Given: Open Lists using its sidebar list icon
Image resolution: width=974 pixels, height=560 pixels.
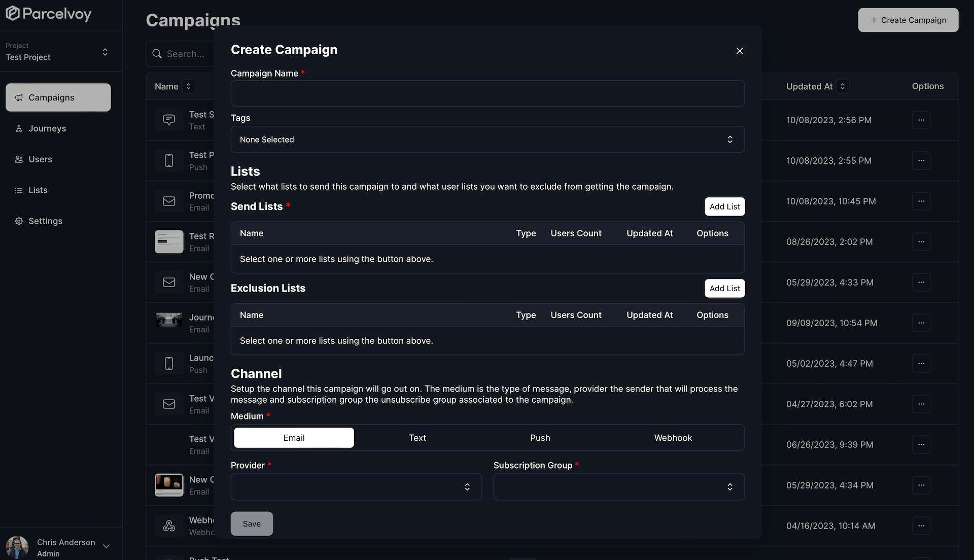Looking at the screenshot, I should pos(19,190).
